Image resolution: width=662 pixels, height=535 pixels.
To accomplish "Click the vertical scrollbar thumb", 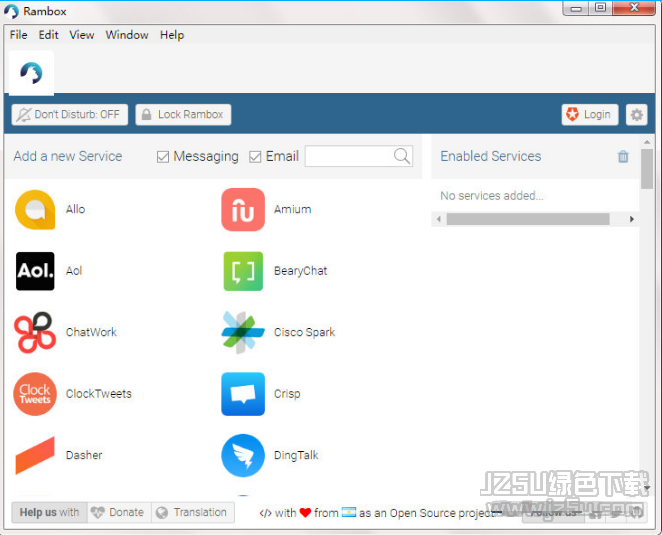I will (x=647, y=168).
